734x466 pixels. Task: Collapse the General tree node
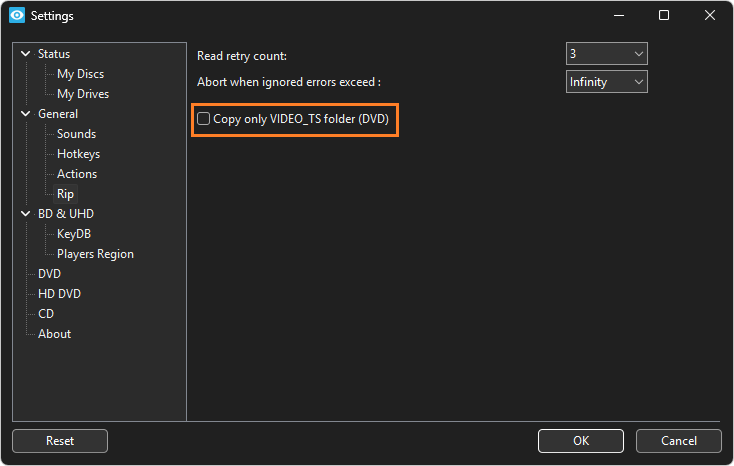26,114
